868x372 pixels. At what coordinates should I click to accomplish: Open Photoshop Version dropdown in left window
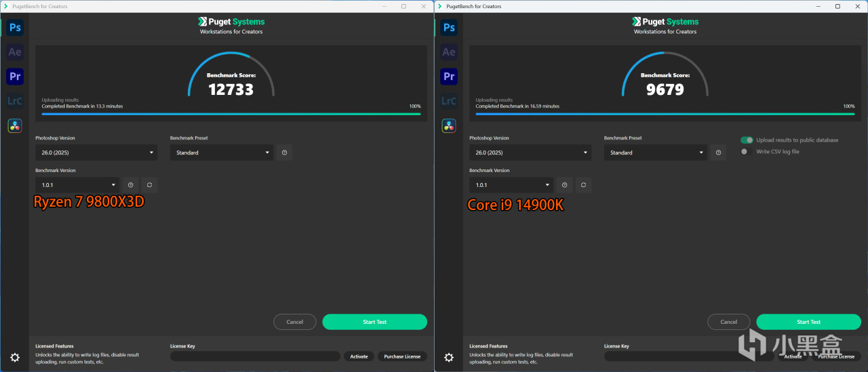pos(96,152)
